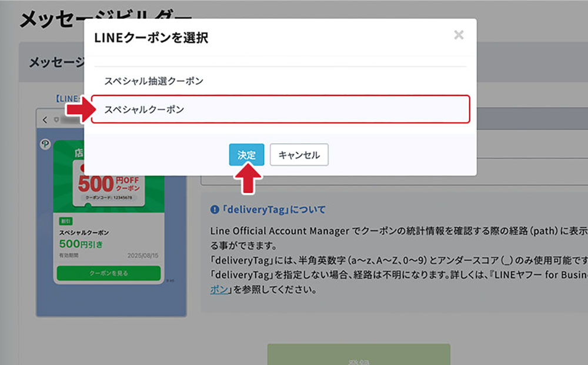
Task: Click the info icon beside deliveryTag heading
Action: coord(215,210)
